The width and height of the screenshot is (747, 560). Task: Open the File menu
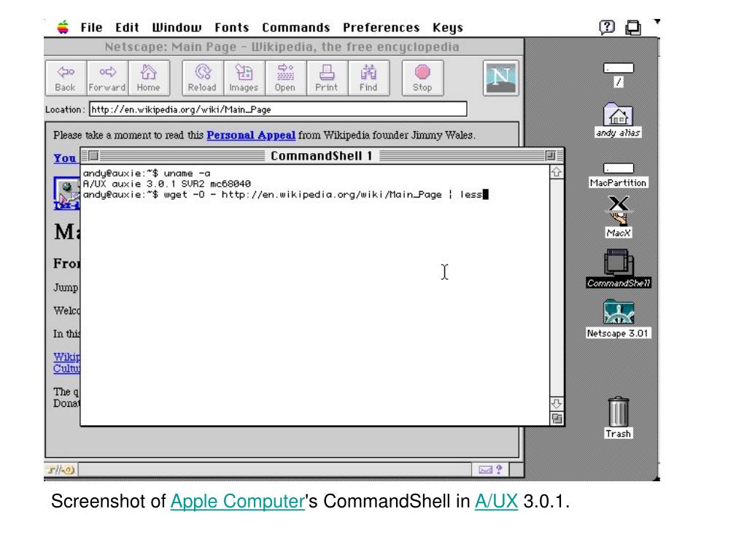point(91,28)
